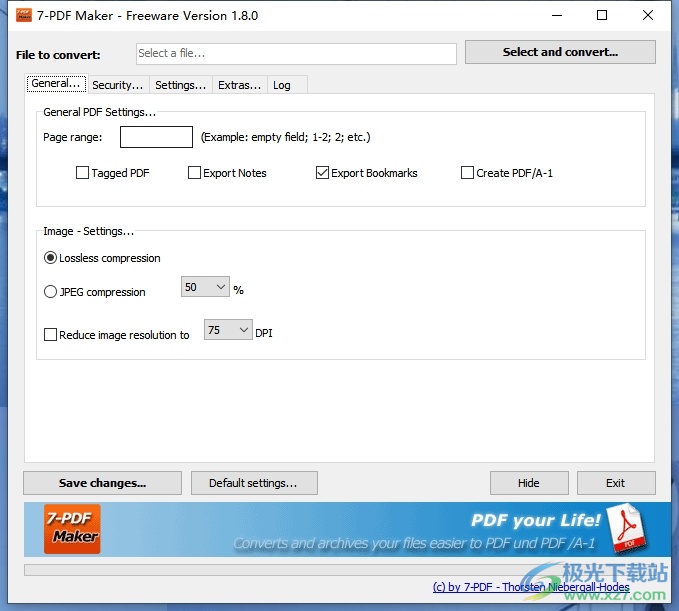
Task: Click the Exit button
Action: pos(616,483)
